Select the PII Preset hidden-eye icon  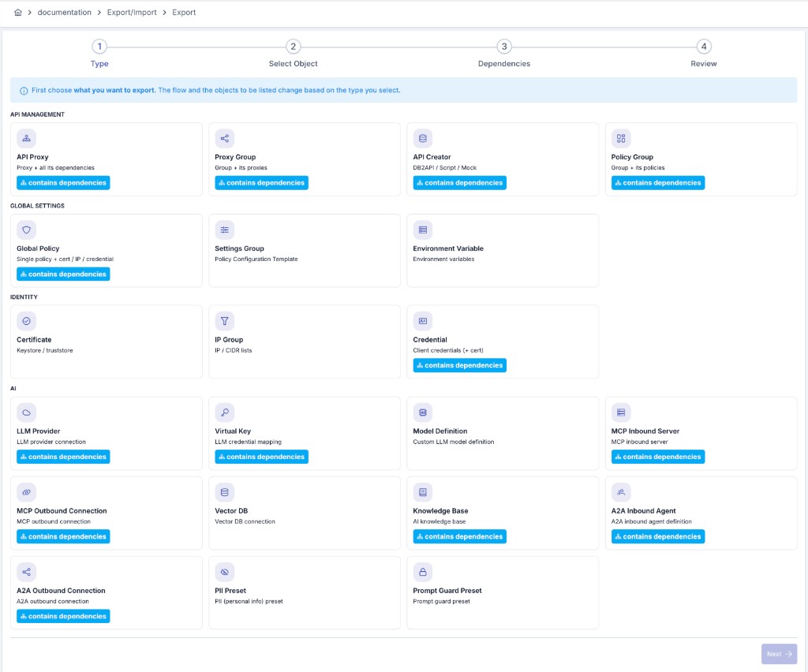(x=225, y=572)
